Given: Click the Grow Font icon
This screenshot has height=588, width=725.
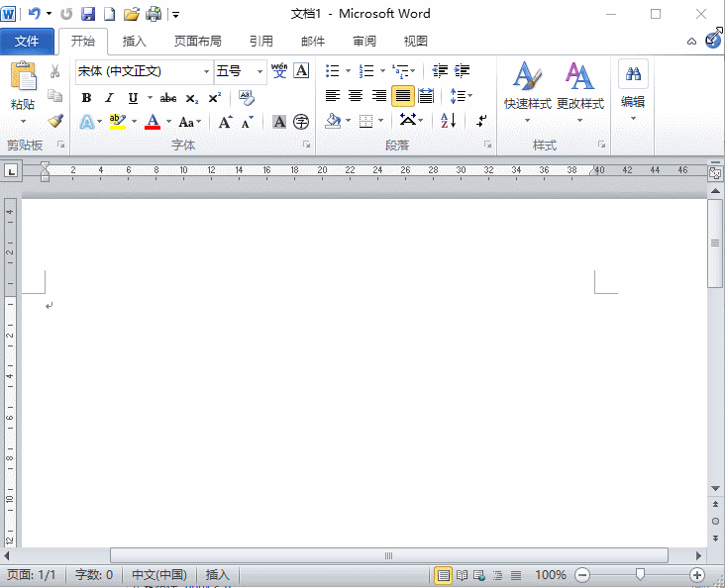Looking at the screenshot, I should click(225, 122).
